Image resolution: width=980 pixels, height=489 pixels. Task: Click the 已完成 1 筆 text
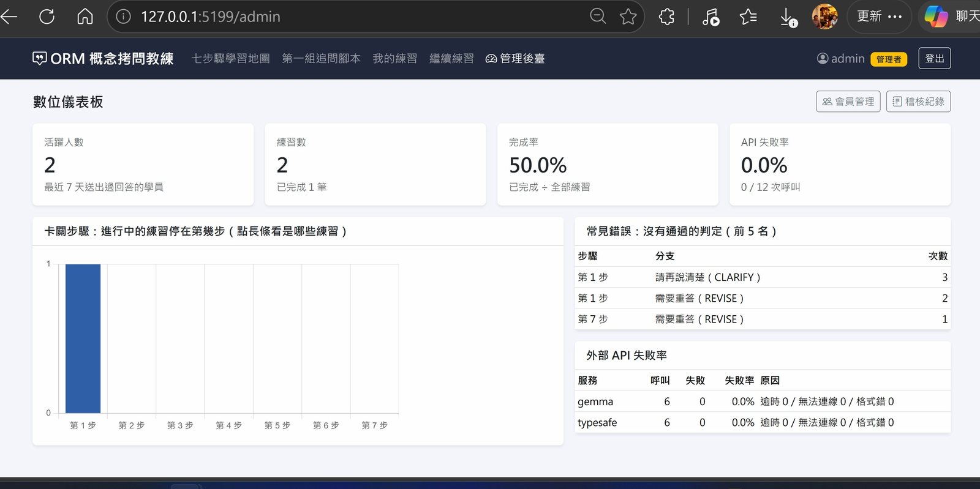pyautogui.click(x=301, y=187)
